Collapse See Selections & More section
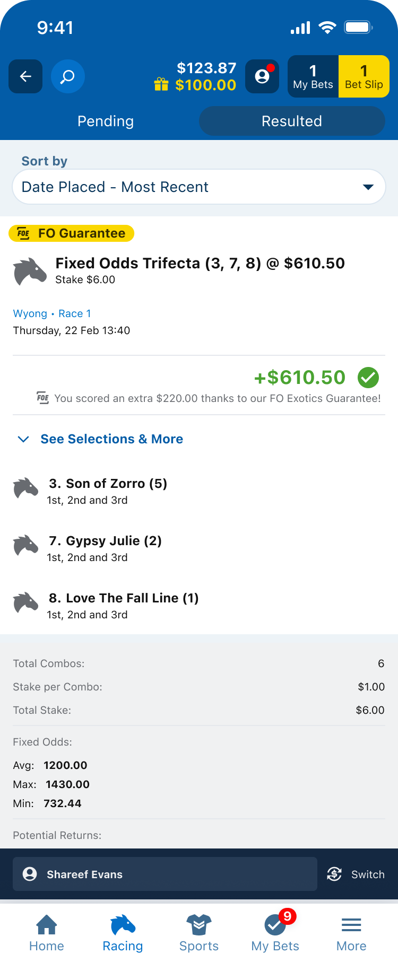 (111, 439)
